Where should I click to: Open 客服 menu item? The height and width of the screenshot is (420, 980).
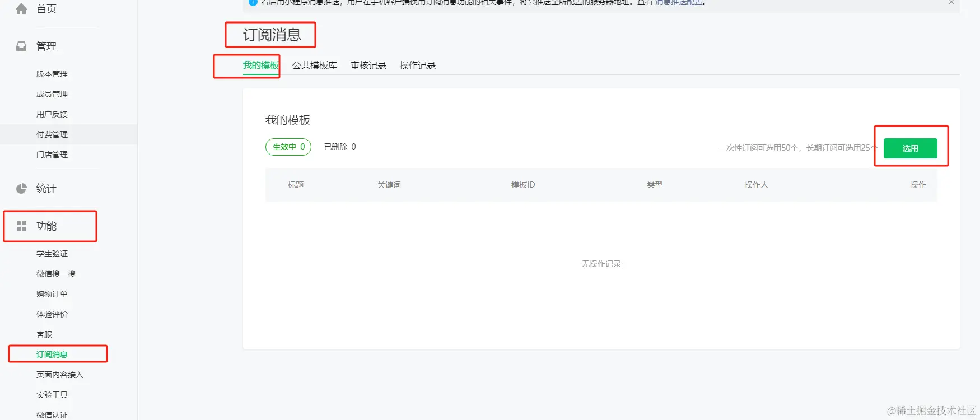44,334
